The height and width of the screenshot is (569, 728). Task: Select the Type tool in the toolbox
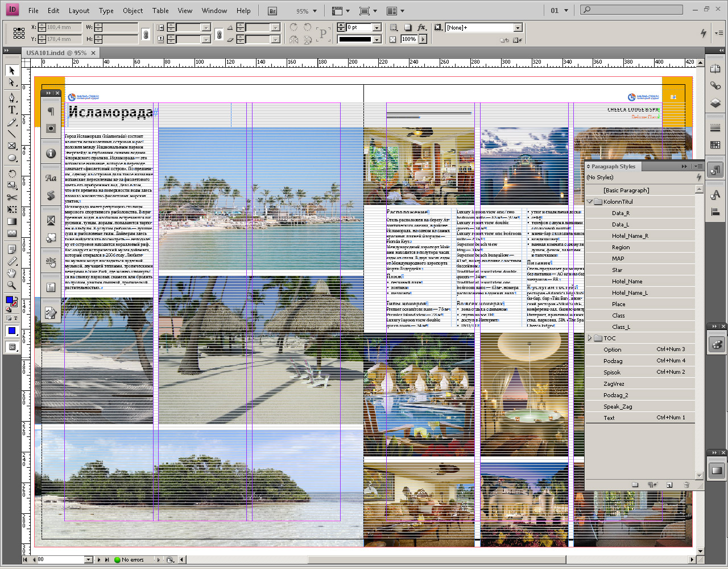(x=11, y=110)
